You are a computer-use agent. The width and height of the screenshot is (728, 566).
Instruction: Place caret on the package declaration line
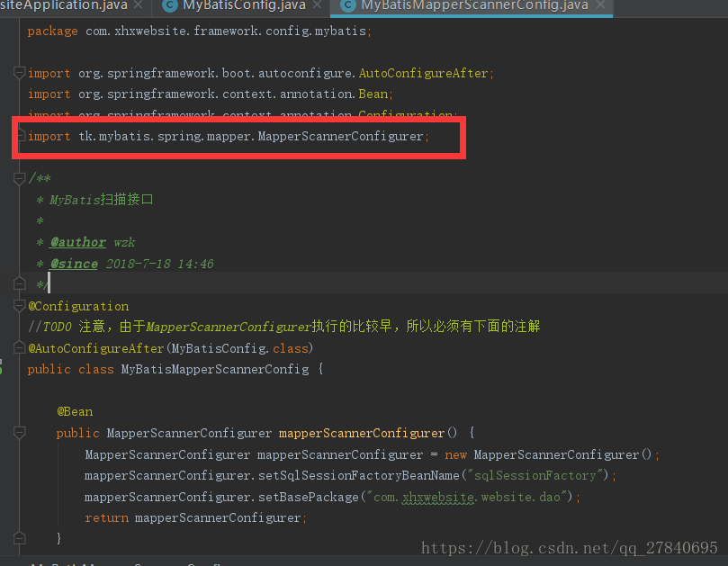180,30
